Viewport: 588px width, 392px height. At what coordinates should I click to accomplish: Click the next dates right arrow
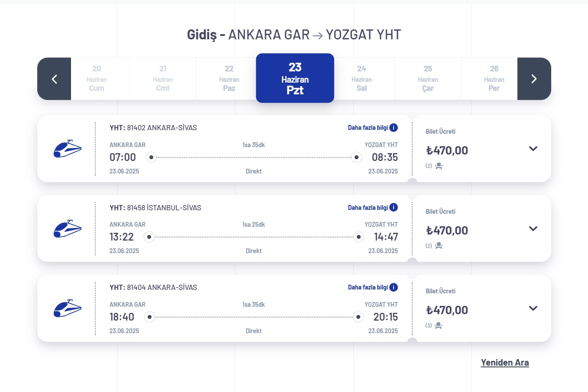[534, 79]
